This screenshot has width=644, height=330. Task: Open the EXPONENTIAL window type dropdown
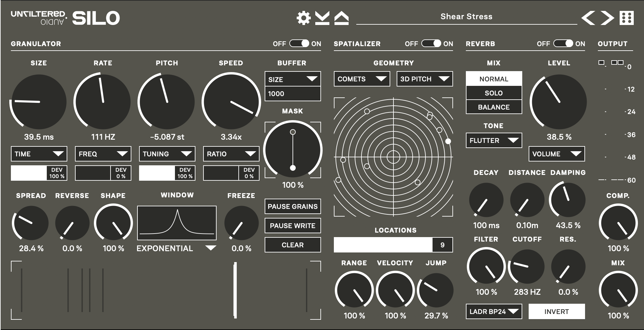[177, 248]
